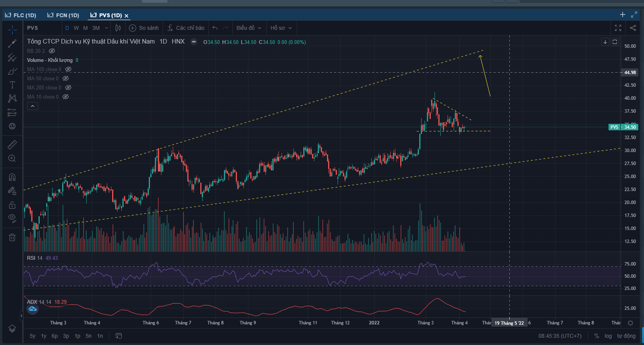Toggle stay in drawing mode
Image resolution: width=644 pixels, height=345 pixels.
[12, 191]
